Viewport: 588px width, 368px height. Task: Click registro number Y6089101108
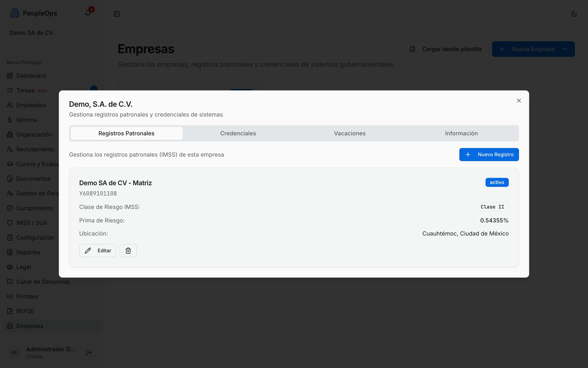point(98,193)
